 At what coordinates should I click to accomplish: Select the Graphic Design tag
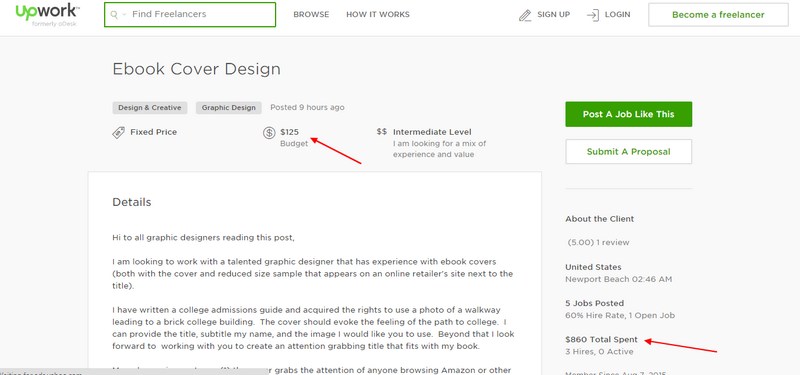(229, 108)
